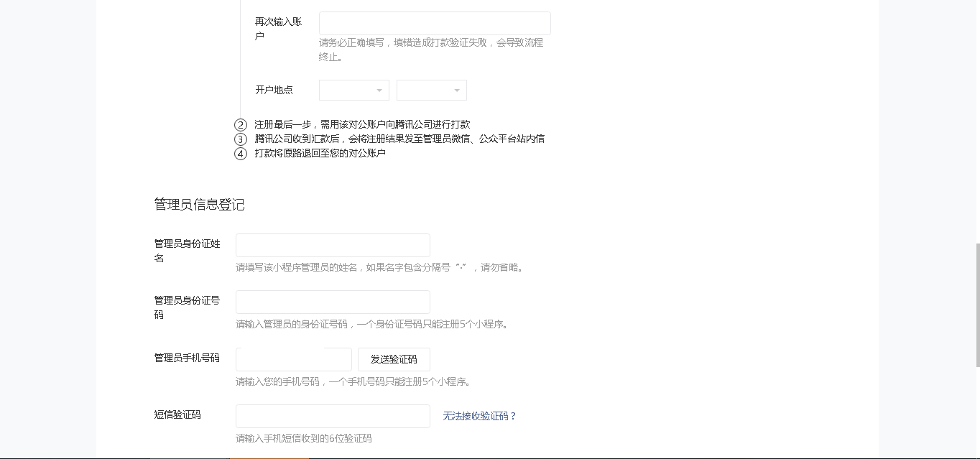This screenshot has width=980, height=459.
Task: Click the step 4 circled number icon
Action: tap(241, 154)
